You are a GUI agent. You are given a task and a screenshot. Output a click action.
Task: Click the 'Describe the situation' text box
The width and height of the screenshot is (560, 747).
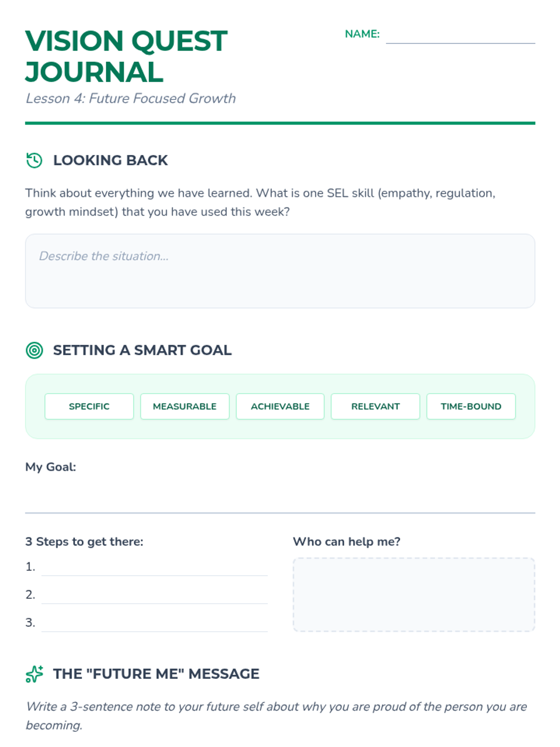click(280, 271)
